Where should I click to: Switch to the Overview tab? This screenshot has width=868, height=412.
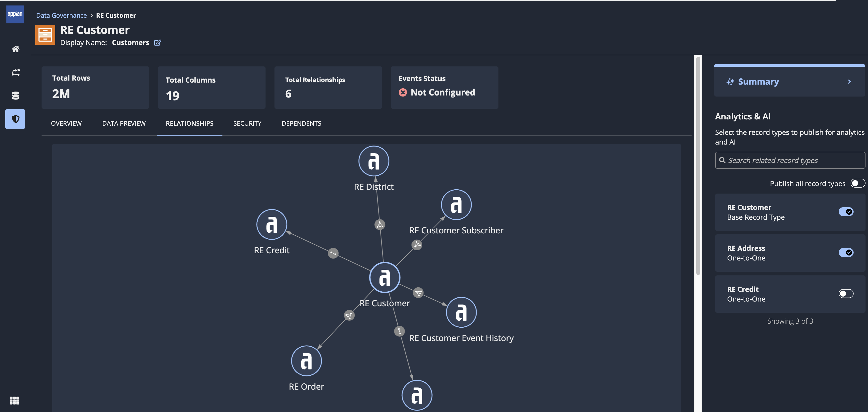coord(66,123)
